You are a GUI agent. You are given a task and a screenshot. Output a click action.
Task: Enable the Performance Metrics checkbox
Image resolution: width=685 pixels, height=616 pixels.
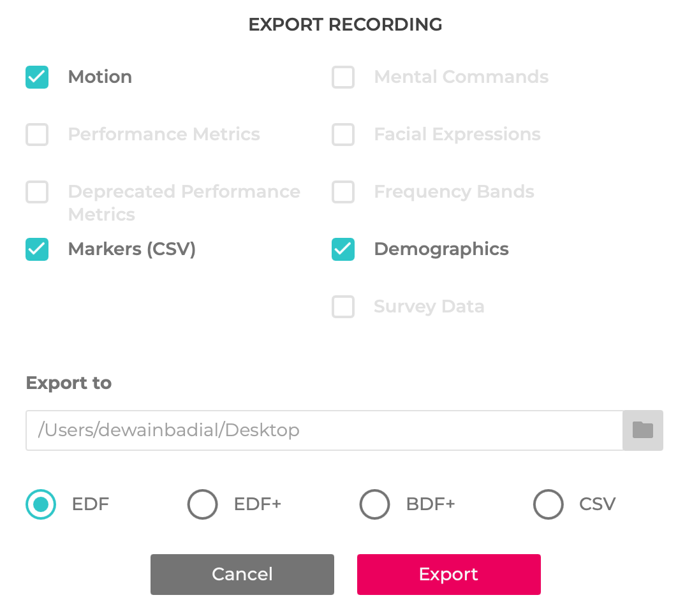37,135
